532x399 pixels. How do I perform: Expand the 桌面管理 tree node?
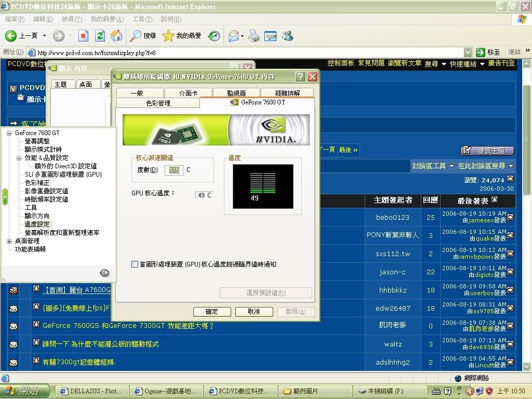coord(9,241)
